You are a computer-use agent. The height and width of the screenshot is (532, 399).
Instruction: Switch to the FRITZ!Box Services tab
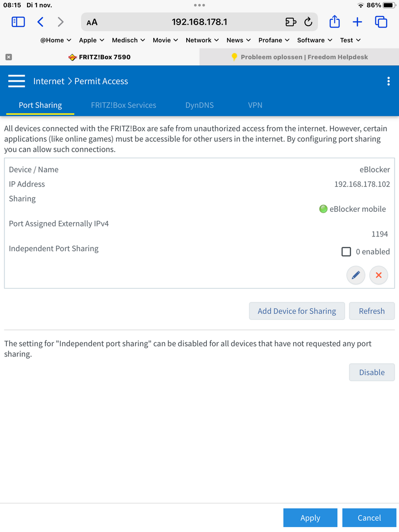124,105
